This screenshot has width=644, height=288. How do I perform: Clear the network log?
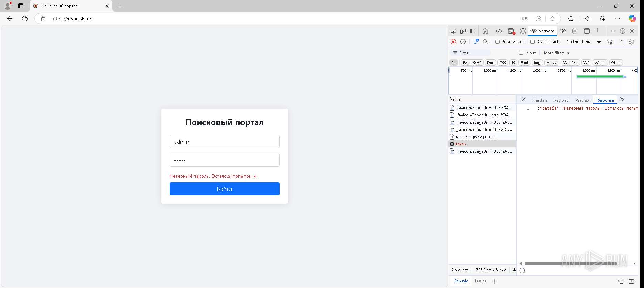point(463,42)
